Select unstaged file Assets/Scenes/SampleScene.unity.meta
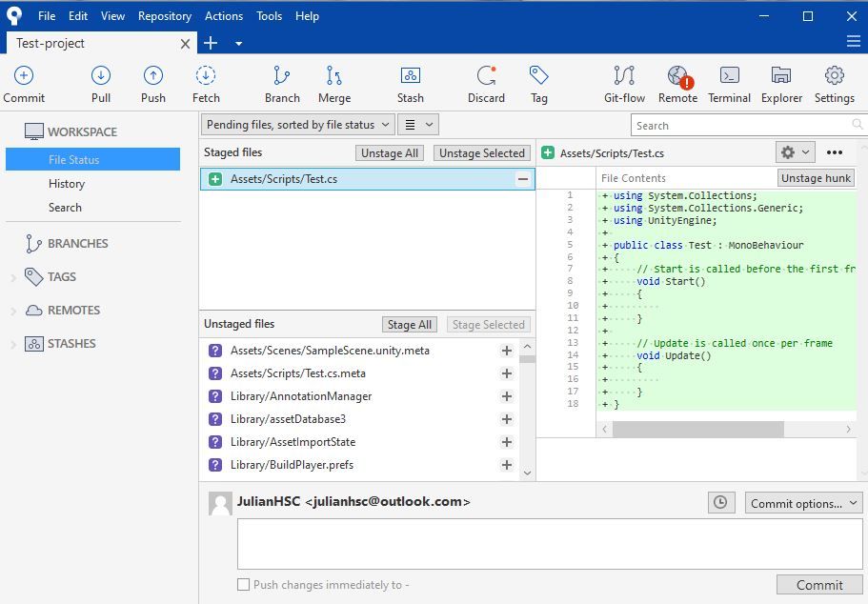The height and width of the screenshot is (604, 868). [360, 351]
